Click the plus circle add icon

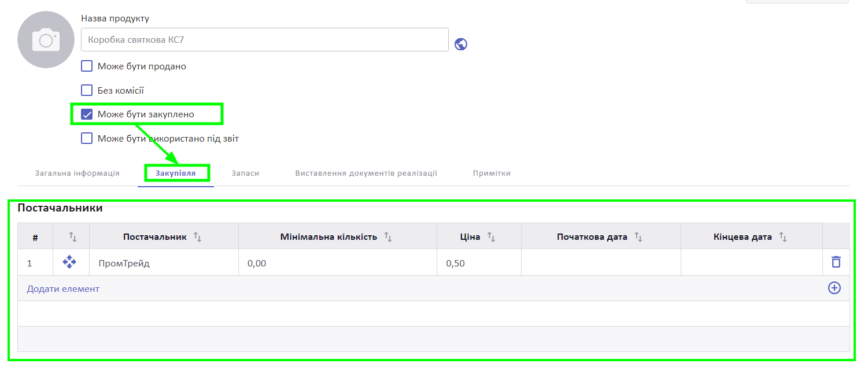tap(834, 288)
